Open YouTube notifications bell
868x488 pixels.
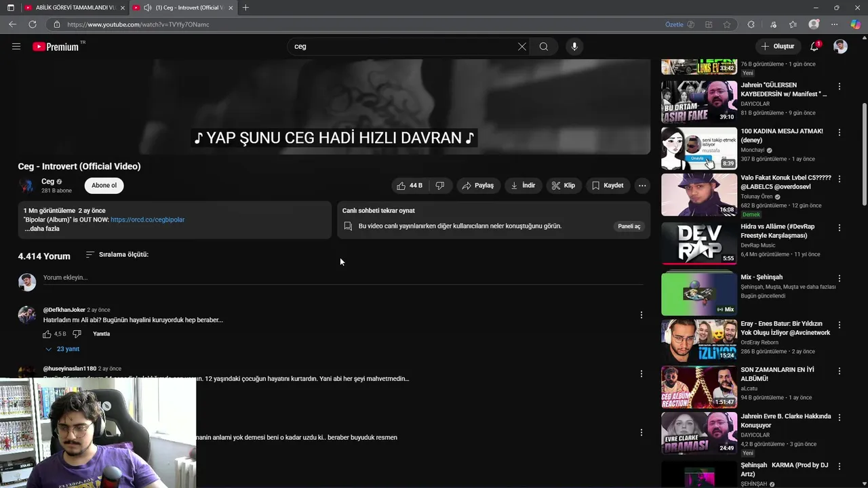(814, 46)
